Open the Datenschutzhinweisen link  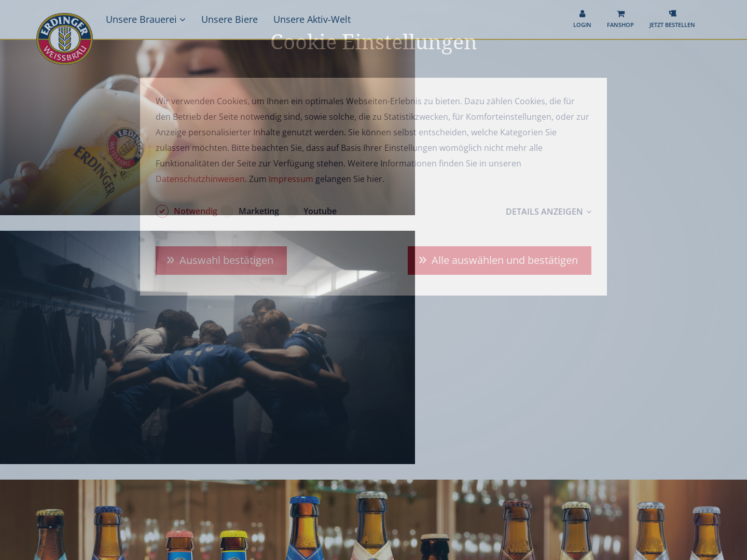click(200, 179)
